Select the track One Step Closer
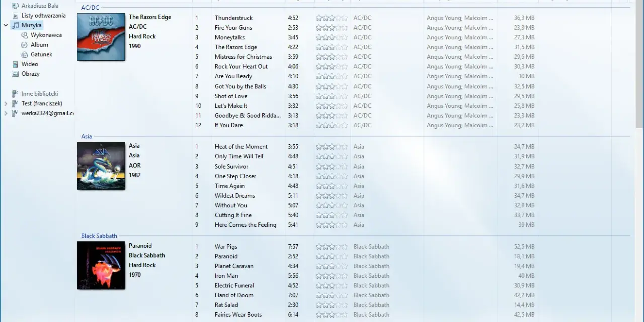Screen dimensions: 644x322 (x=235, y=176)
